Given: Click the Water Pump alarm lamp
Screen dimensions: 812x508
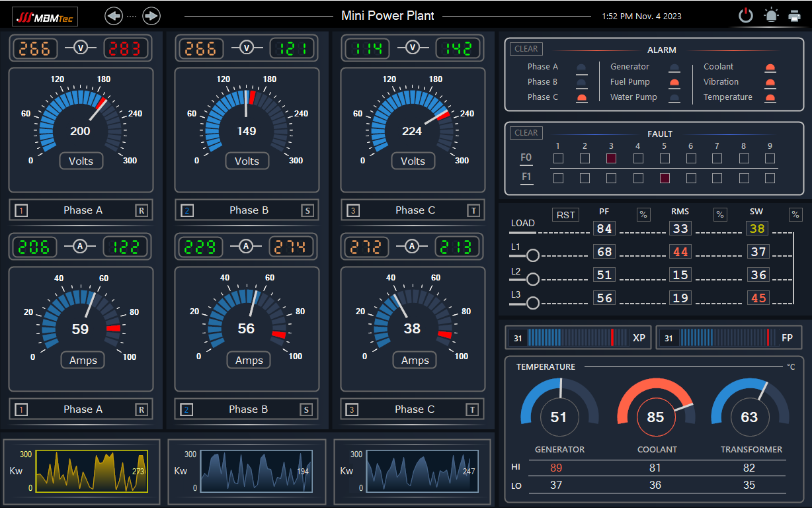Looking at the screenshot, I should coord(674,97).
